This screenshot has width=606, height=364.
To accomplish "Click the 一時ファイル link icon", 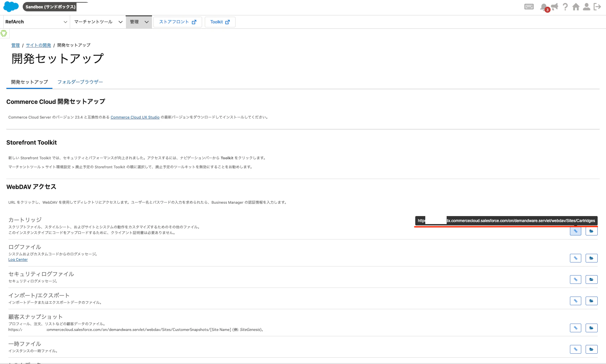I will tap(576, 349).
